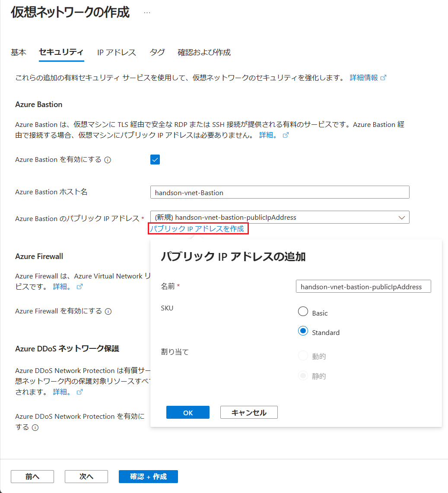This screenshot has width=448, height=493.
Task: Select the Standard SKU radio button
Action: [303, 331]
